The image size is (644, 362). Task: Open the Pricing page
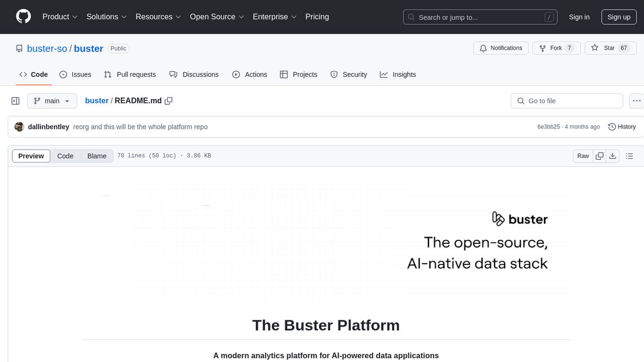(x=317, y=17)
